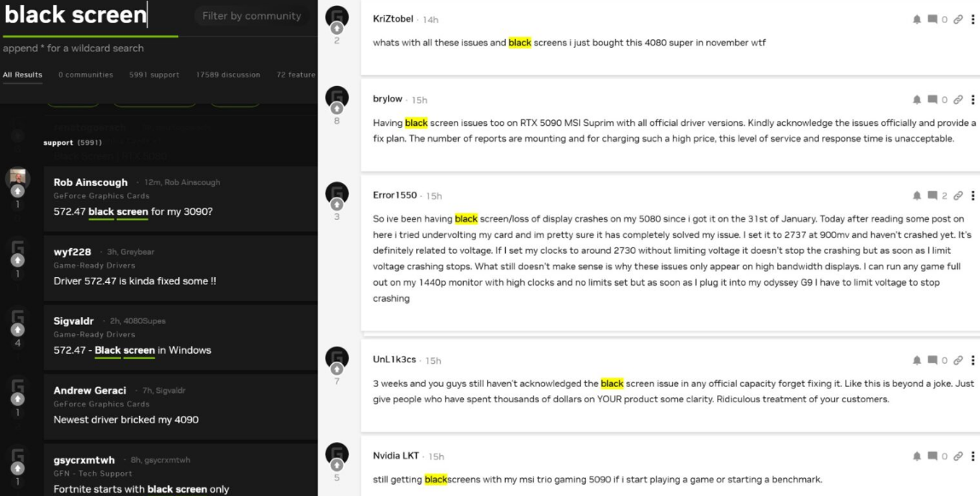This screenshot has height=496, width=980.
Task: Upvote Nvidia LKT's comment
Action: 338,464
